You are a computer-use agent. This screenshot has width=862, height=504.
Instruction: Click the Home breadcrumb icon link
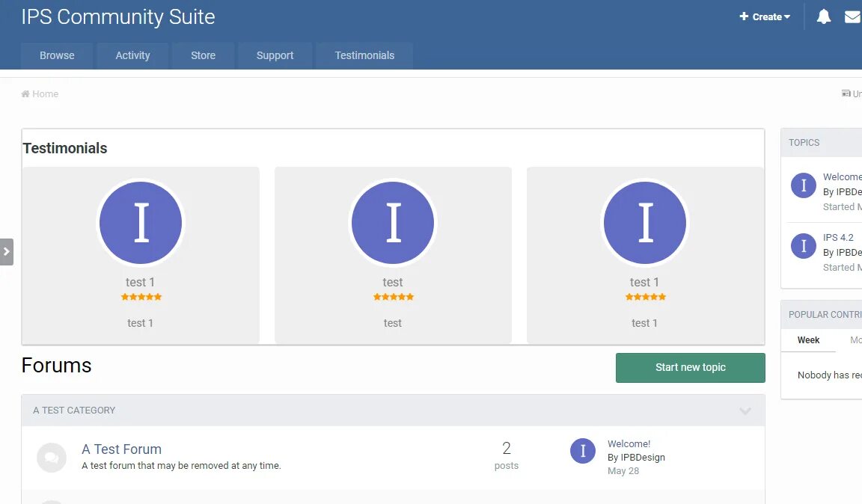(x=40, y=94)
